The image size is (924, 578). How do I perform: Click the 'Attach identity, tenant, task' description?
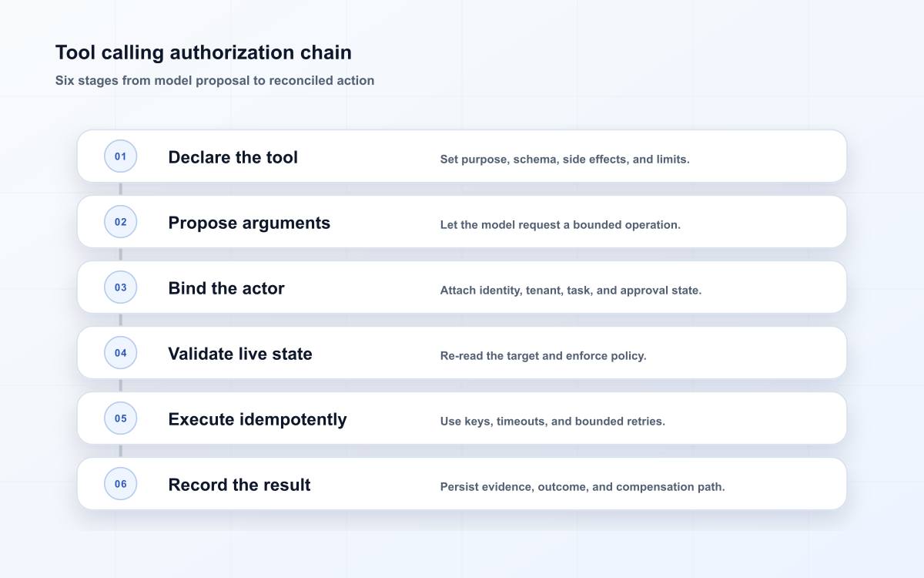(x=571, y=291)
